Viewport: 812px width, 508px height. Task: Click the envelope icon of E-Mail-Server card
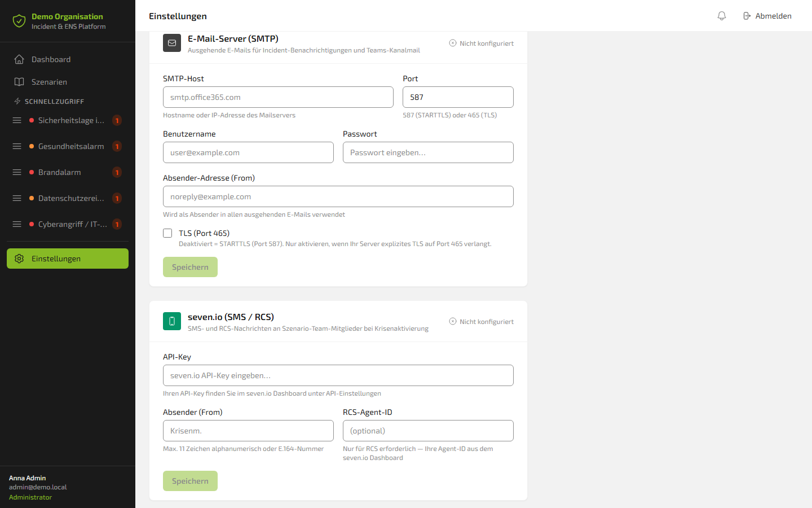point(172,43)
